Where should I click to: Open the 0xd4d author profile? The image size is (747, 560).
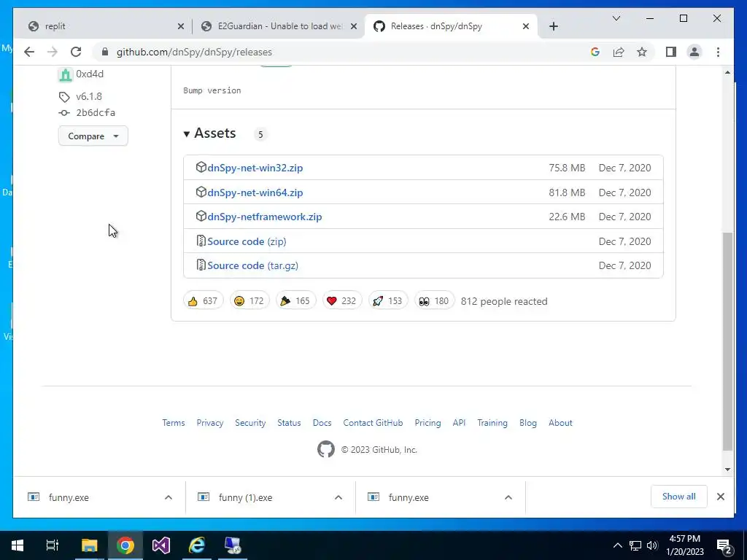(90, 74)
